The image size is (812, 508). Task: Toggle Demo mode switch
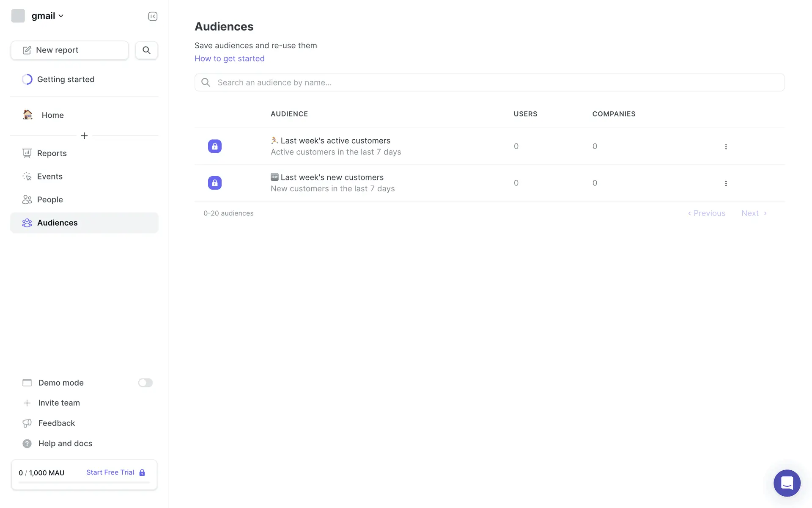pos(145,383)
